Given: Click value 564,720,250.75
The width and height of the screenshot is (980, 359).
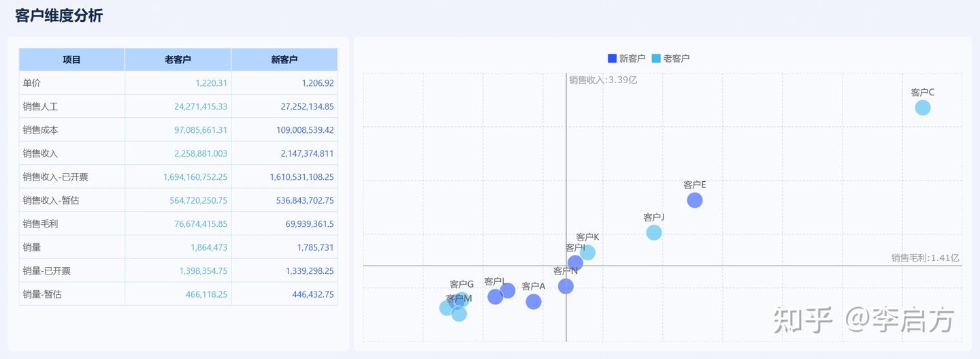Looking at the screenshot, I should pyautogui.click(x=199, y=201).
